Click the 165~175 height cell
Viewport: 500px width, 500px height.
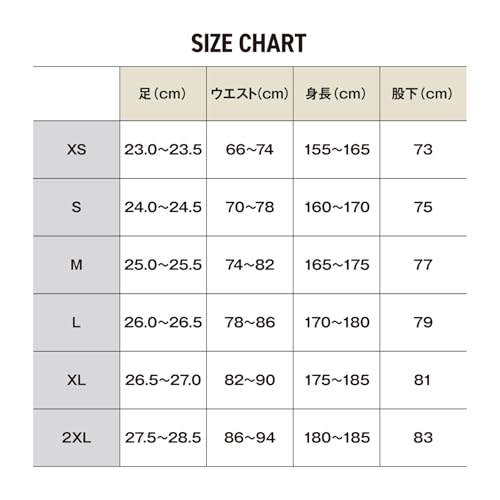(337, 265)
